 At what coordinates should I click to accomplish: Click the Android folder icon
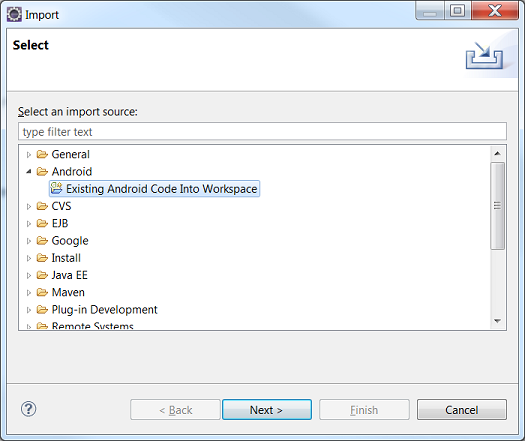pos(42,172)
